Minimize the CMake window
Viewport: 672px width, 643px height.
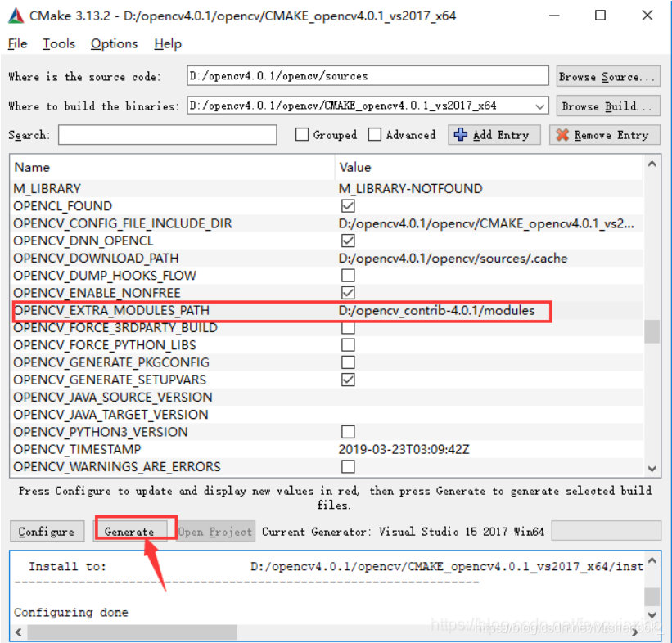click(x=555, y=16)
